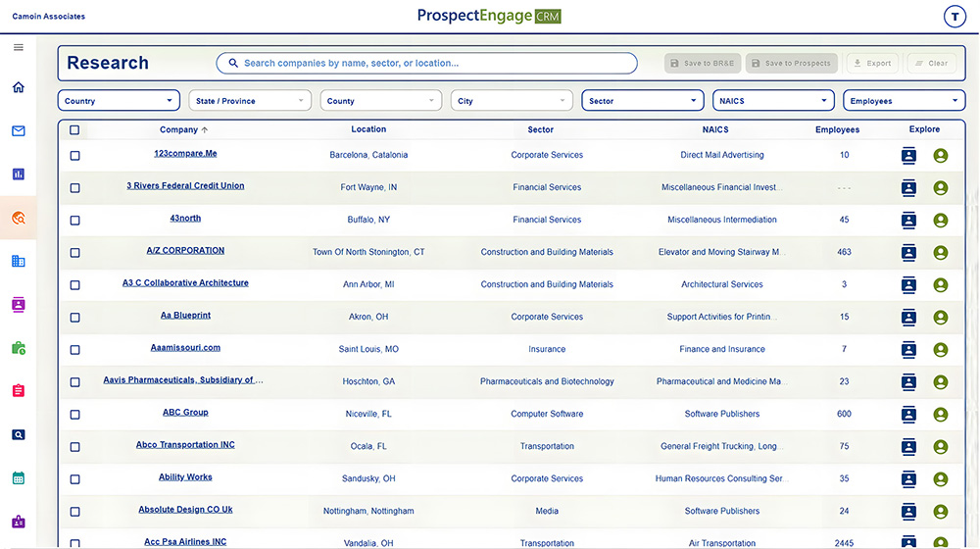980x549 pixels.
Task: Check the box for 3 Rivers Federal Credit Union
Action: [x=75, y=187]
